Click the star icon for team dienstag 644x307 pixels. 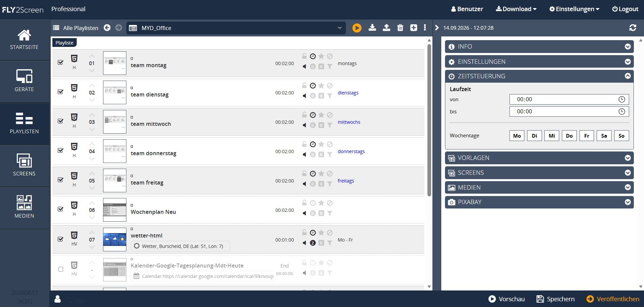tap(321, 85)
